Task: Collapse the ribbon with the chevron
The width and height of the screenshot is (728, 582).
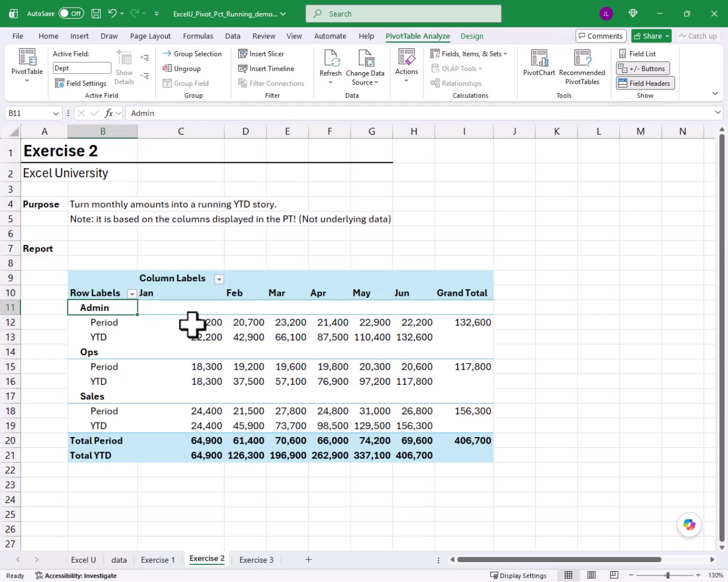Action: pyautogui.click(x=715, y=94)
